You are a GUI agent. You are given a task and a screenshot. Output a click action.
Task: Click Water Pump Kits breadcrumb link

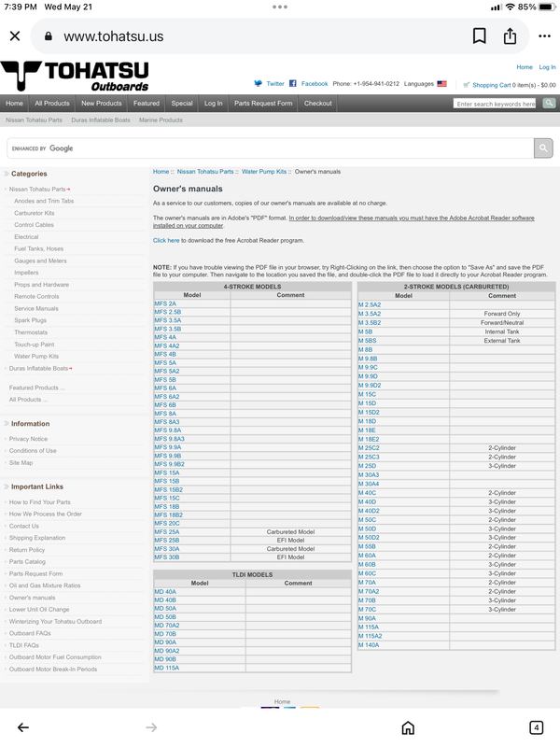264,172
